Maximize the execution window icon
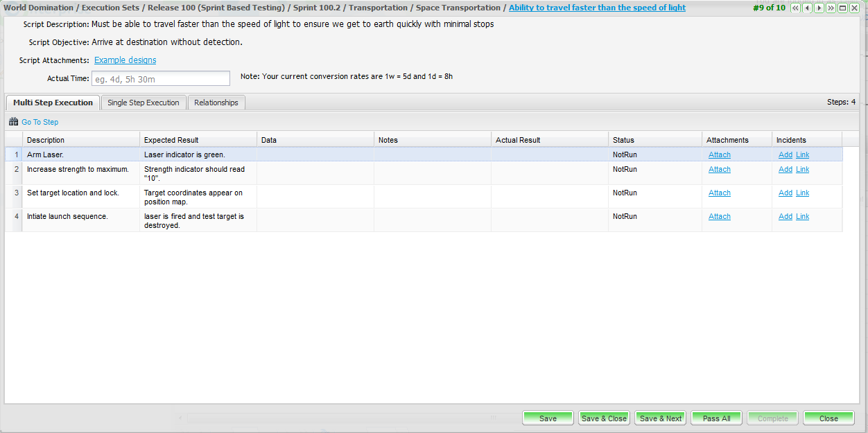The width and height of the screenshot is (868, 433). tap(842, 8)
